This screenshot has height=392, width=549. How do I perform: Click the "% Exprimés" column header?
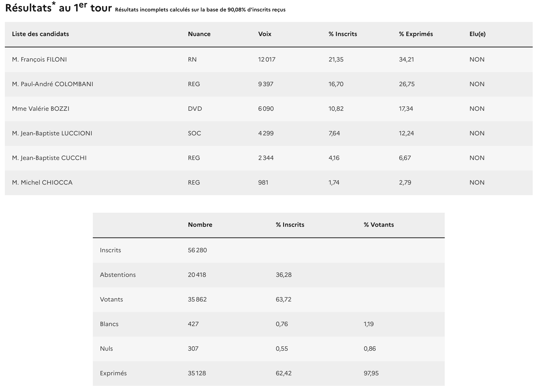[416, 34]
